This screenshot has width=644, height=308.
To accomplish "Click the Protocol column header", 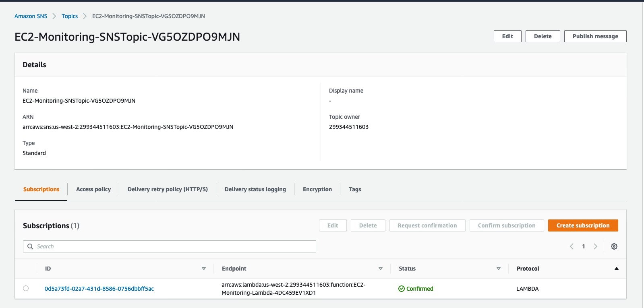I will pos(528,269).
